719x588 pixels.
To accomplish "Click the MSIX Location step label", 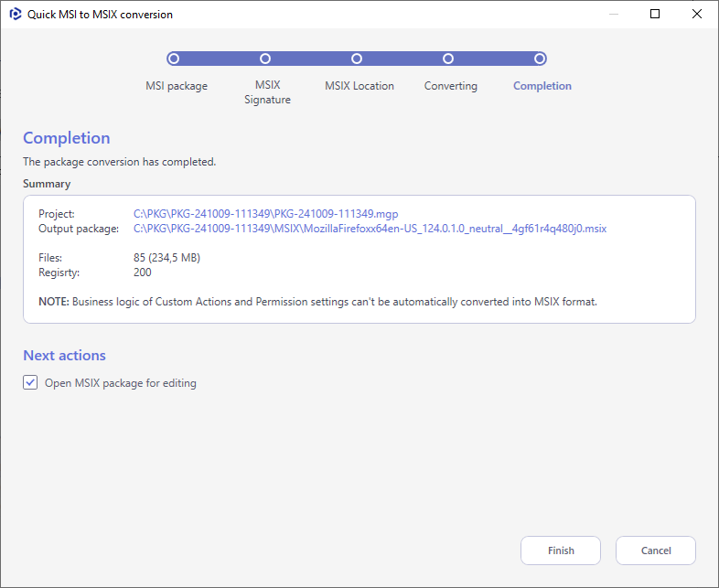I will pyautogui.click(x=359, y=86).
